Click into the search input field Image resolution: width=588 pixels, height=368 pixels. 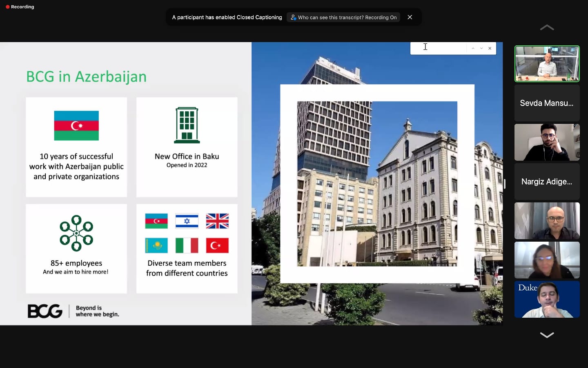(x=439, y=48)
